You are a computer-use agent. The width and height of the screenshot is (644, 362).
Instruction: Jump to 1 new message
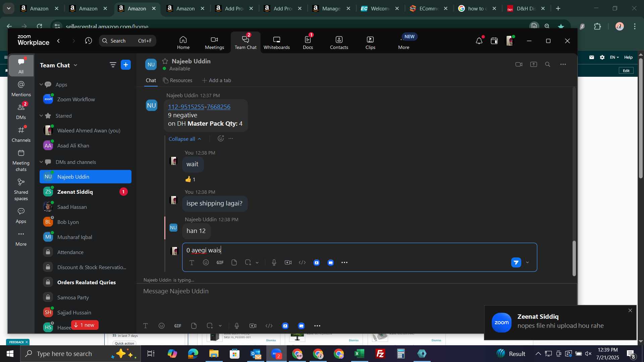(x=85, y=325)
